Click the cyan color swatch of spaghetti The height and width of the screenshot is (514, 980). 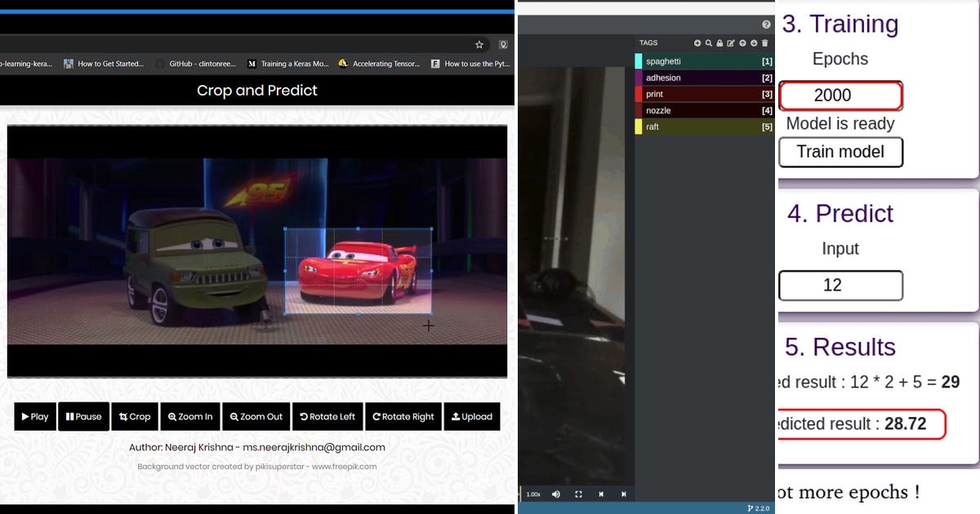point(639,61)
